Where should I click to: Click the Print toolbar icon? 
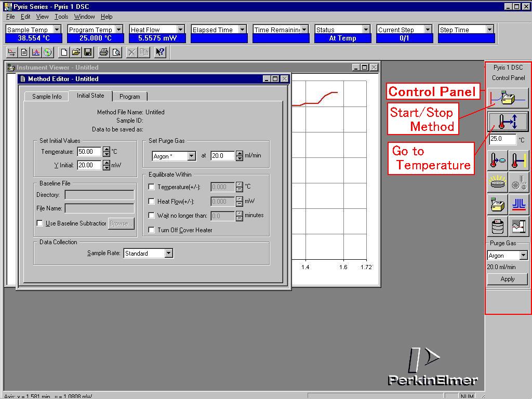104,52
